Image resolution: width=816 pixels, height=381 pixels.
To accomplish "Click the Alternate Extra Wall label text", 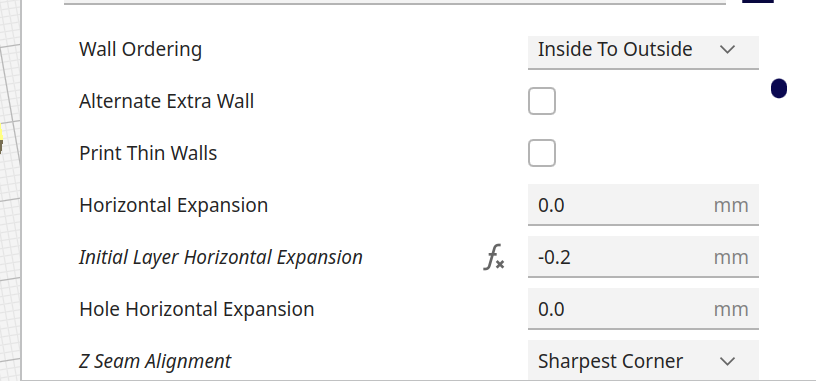I will pyautogui.click(x=167, y=101).
